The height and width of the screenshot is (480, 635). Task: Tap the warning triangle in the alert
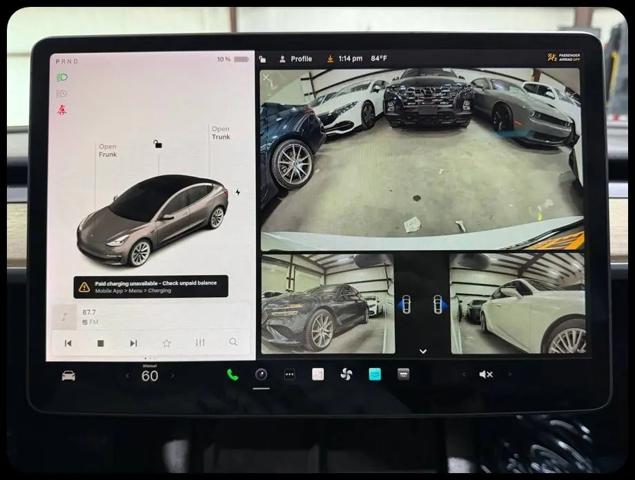pyautogui.click(x=84, y=287)
